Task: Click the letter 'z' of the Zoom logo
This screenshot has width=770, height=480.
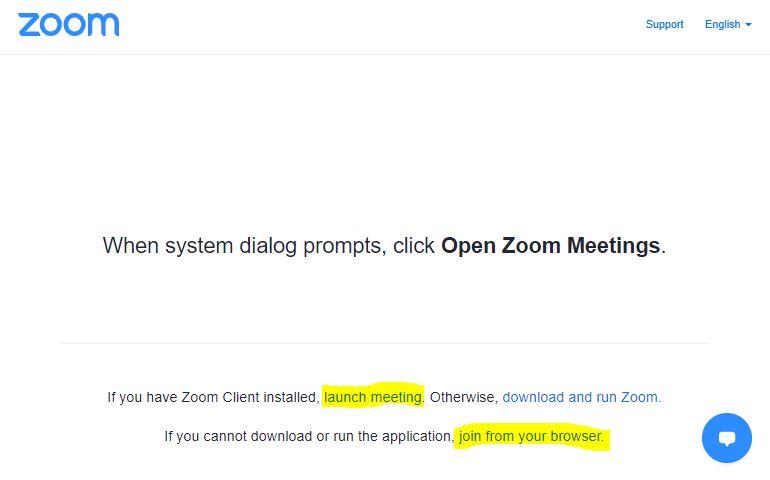Action: [28, 26]
